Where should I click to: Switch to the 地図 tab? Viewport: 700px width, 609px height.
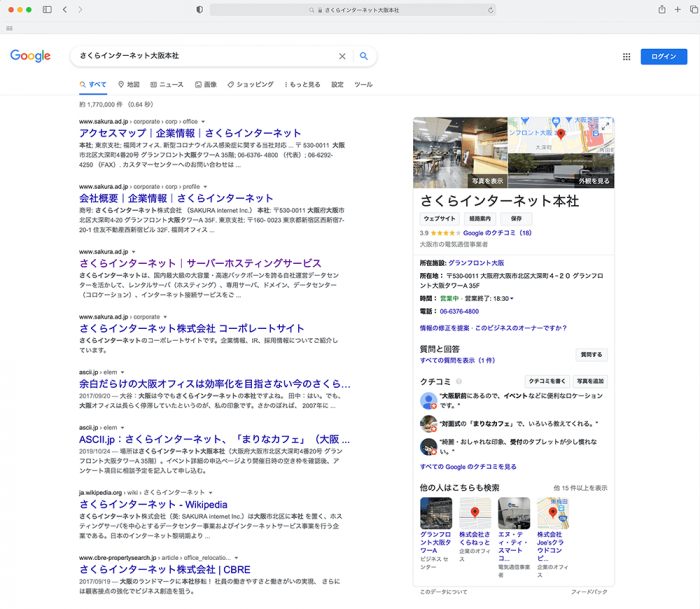tap(129, 84)
